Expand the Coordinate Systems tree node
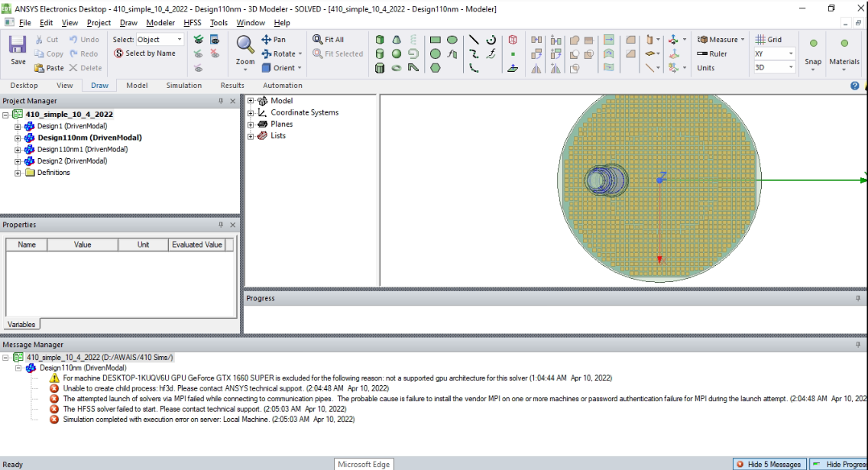868x470 pixels. pos(251,112)
